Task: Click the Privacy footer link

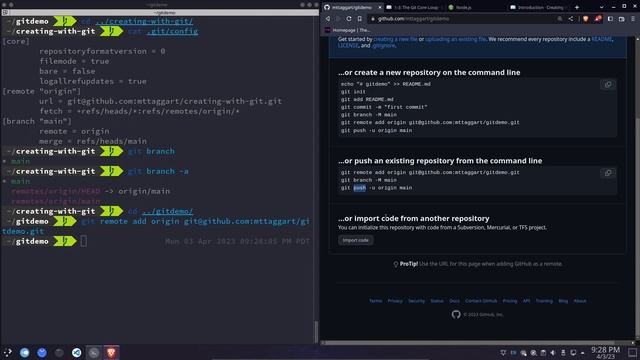Action: click(x=395, y=301)
